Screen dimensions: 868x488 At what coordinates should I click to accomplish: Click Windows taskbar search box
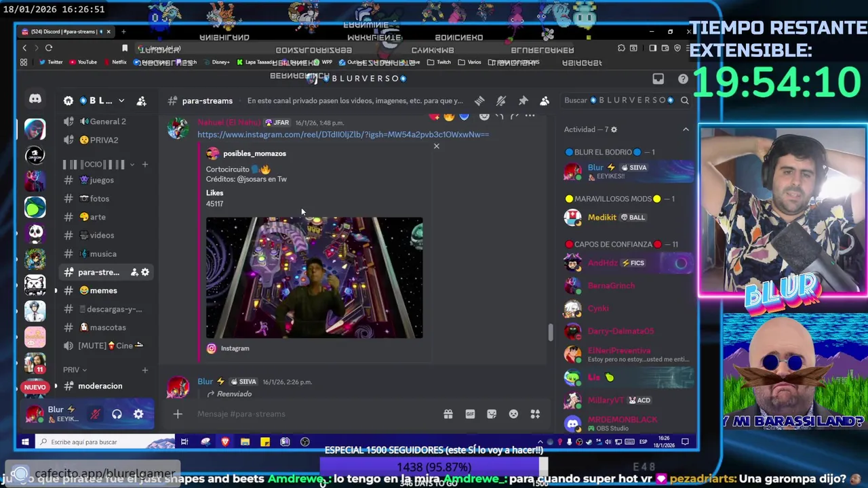point(105,442)
